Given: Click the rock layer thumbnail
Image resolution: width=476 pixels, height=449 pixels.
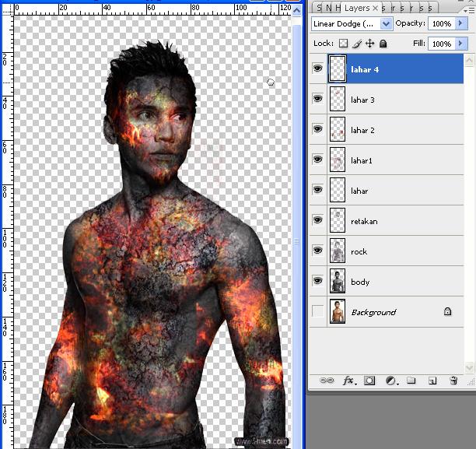Looking at the screenshot, I should click(x=338, y=251).
